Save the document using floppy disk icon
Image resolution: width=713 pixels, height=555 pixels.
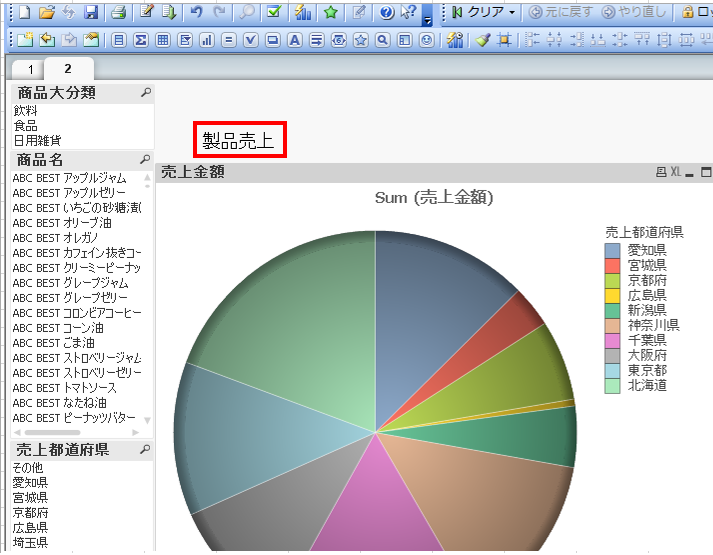[x=92, y=12]
